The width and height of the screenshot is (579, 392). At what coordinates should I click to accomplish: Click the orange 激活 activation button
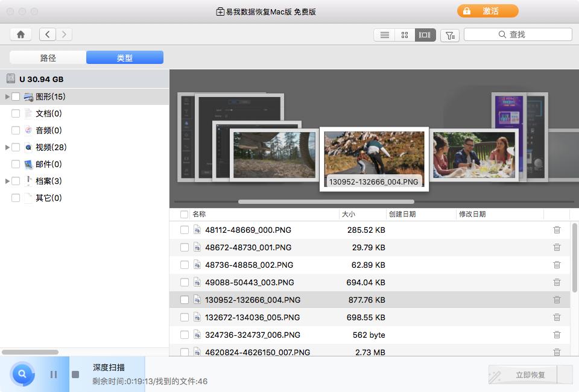pos(487,11)
